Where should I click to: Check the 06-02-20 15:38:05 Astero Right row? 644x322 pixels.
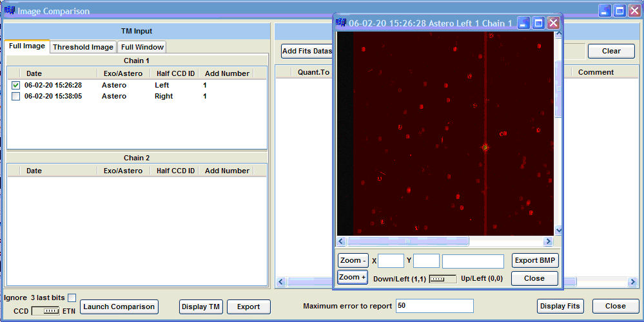[15, 97]
